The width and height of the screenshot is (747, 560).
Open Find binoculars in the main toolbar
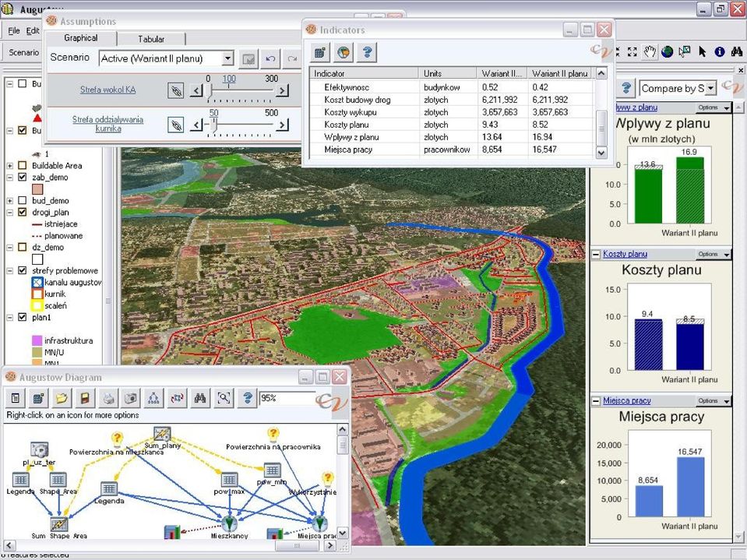coord(737,51)
